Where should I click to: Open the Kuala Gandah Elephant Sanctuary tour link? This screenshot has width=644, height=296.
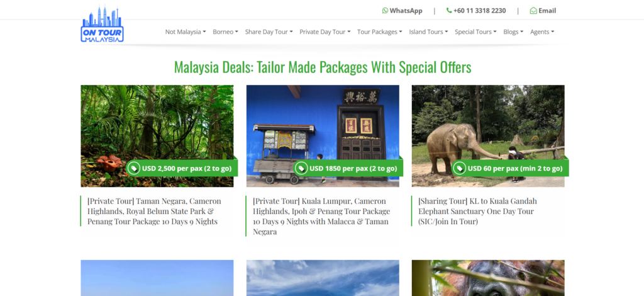[478, 212]
